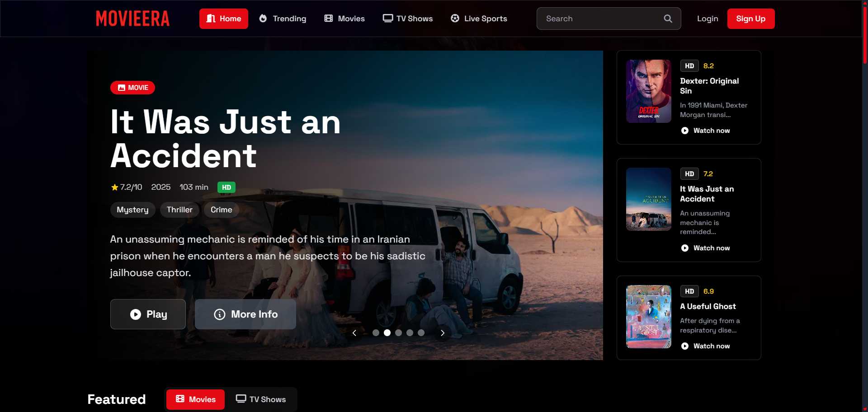Select the Featured Movies tab
The image size is (868, 412).
[195, 399]
